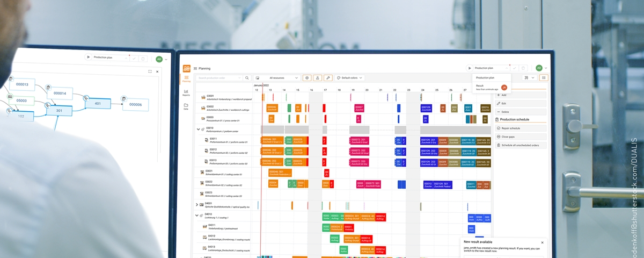Viewport: 644px width, 258px height.
Task: Expand the 04001 quality control row
Action: (197, 204)
